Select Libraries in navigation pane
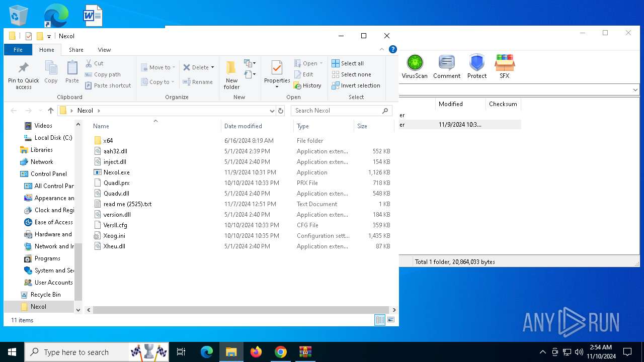 point(41,150)
